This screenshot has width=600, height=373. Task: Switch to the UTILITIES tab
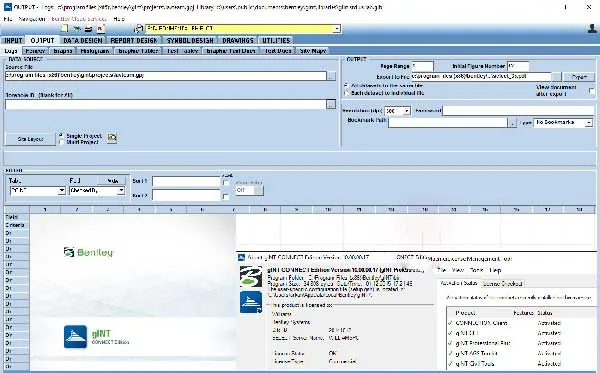coord(276,40)
